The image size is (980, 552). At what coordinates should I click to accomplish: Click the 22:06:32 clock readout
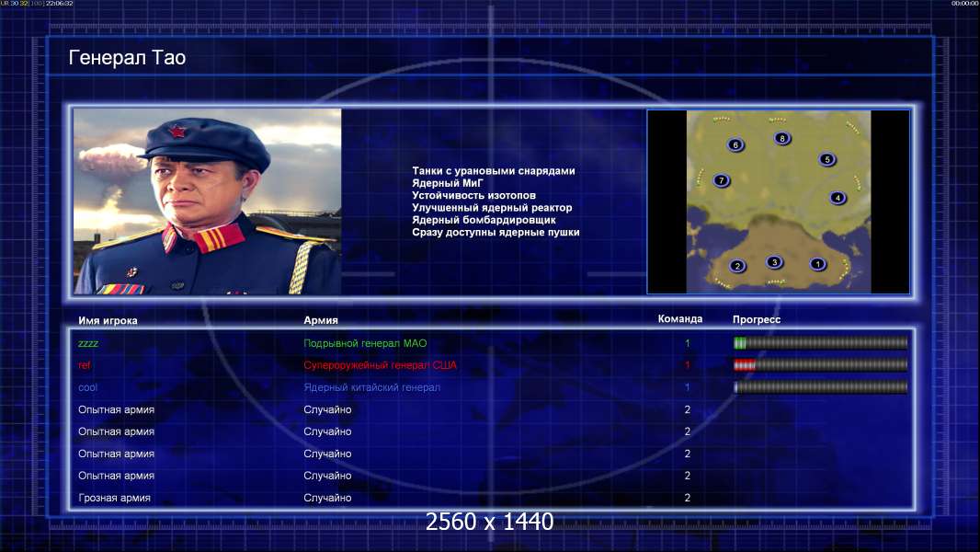(60, 3)
